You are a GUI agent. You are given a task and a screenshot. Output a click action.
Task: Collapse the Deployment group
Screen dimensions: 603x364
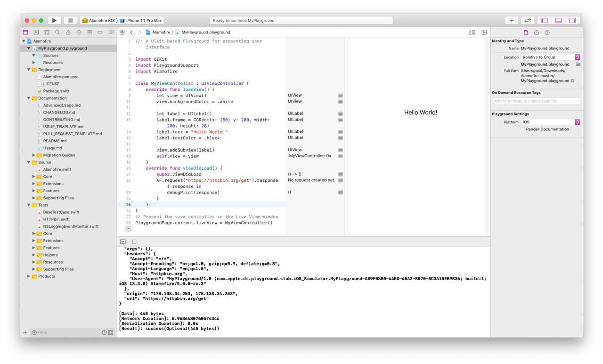[x=29, y=70]
